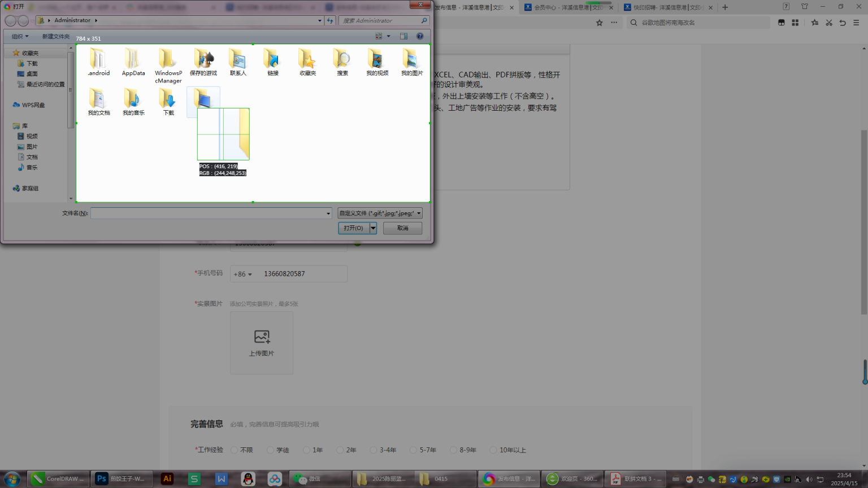868x488 pixels.
Task: Open 微信 from the taskbar
Action: coord(320,479)
